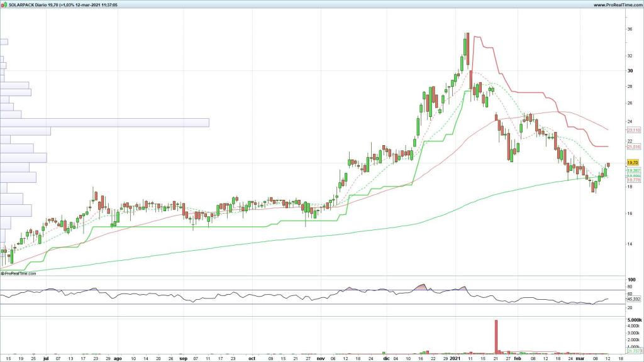
Task: Click the 'feb' month label on time axis
Action: tap(518, 357)
